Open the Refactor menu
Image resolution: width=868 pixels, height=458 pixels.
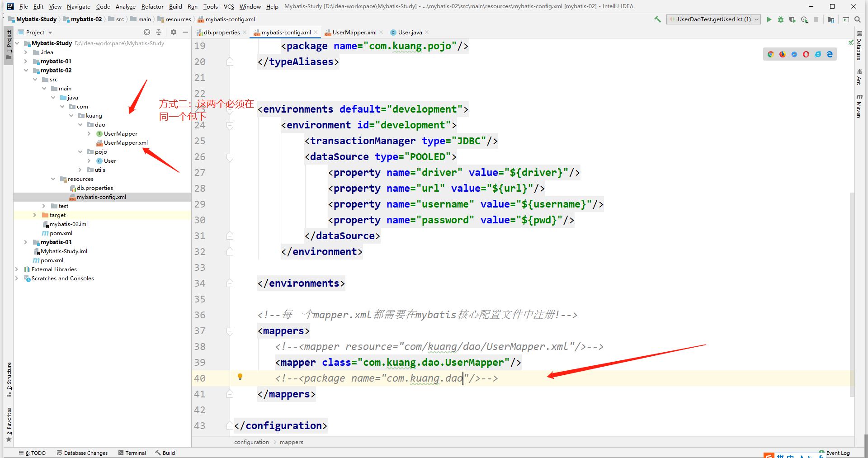click(x=152, y=6)
